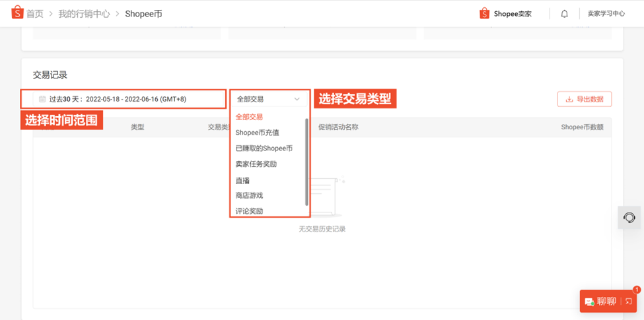Select 已赚取的Shopee币 option

264,148
